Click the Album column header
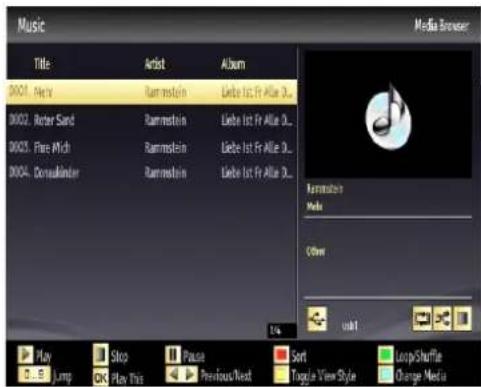Viewport: 481px width, 387px height. 233,64
